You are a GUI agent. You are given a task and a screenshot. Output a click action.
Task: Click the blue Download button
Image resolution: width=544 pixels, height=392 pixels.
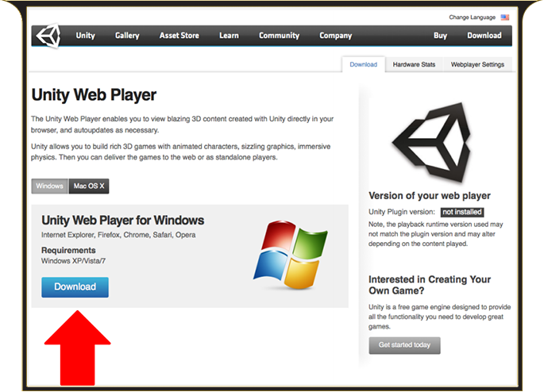(75, 287)
